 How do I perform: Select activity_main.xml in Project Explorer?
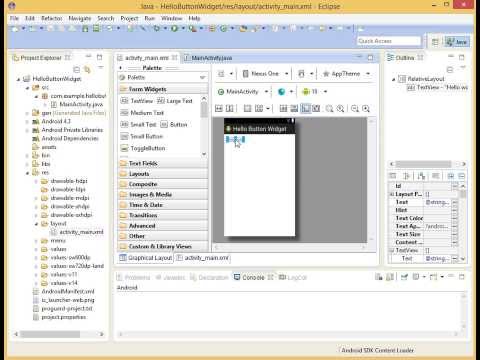click(77, 232)
